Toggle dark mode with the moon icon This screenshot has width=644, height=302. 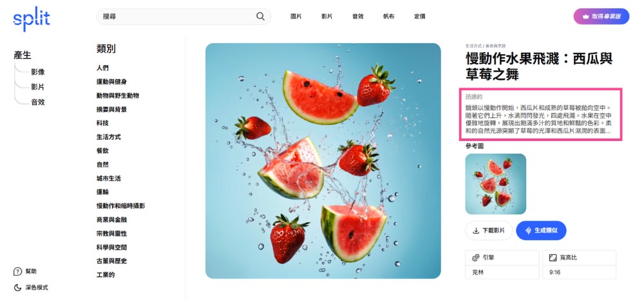(x=17, y=288)
